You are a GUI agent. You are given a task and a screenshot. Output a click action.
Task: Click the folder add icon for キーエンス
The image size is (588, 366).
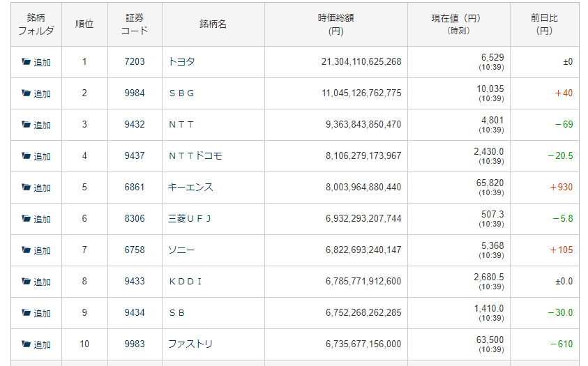pos(27,188)
